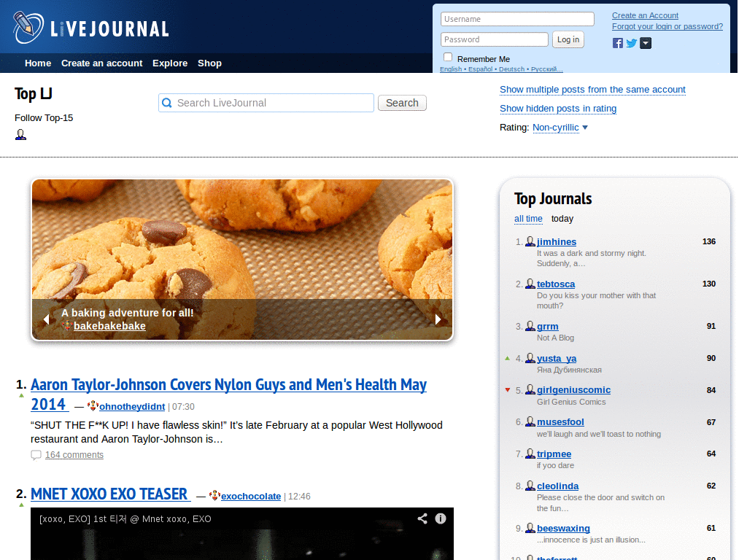Open the Rating Non-cyrillic dropdown

pyautogui.click(x=560, y=127)
